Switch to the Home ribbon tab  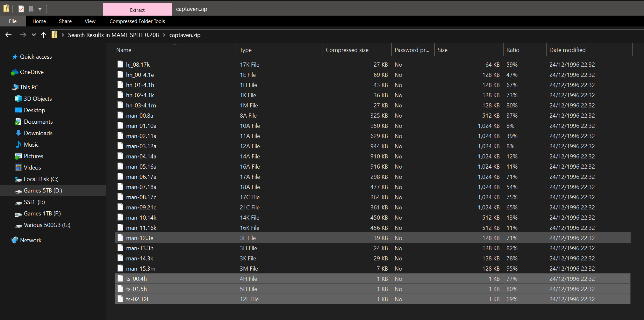pyautogui.click(x=39, y=21)
